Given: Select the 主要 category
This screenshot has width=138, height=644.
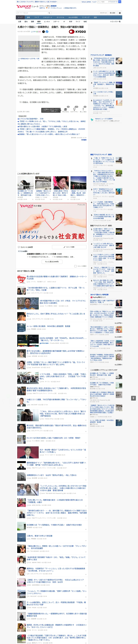Looking at the screenshot, I should click(20, 21).
